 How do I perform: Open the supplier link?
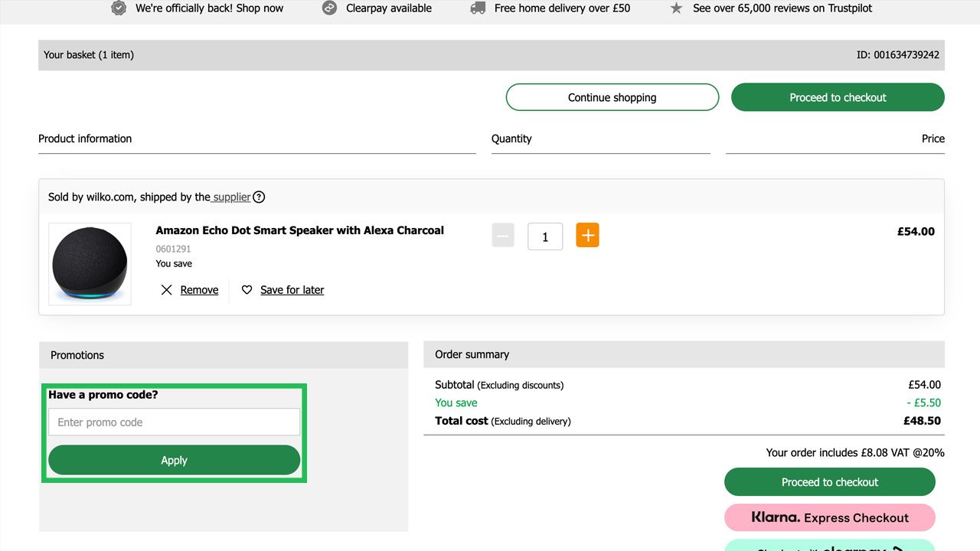pos(231,197)
